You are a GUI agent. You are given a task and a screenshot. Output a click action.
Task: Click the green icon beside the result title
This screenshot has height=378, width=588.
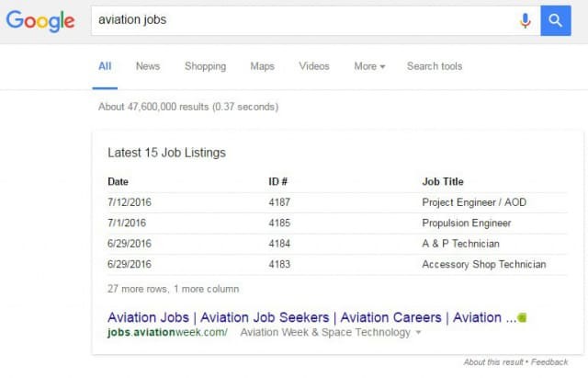(522, 317)
